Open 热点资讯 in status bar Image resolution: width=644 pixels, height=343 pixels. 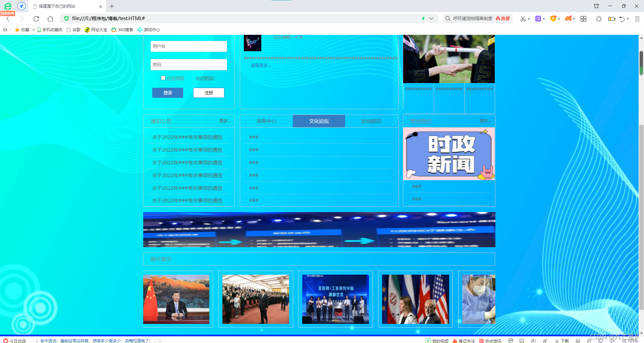coord(490,341)
